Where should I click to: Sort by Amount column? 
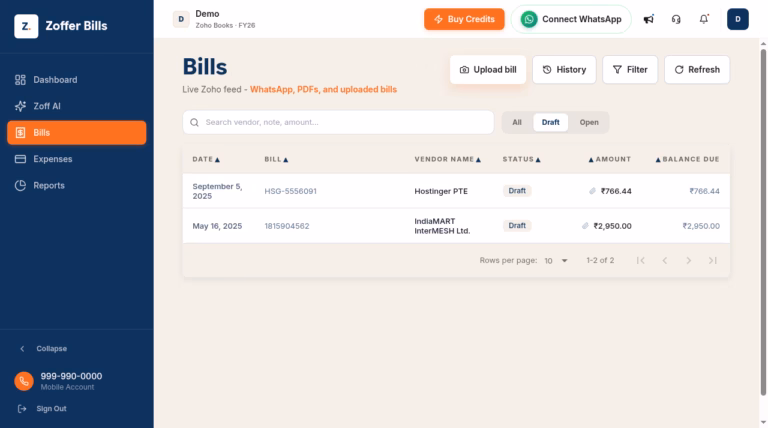[x=609, y=159]
